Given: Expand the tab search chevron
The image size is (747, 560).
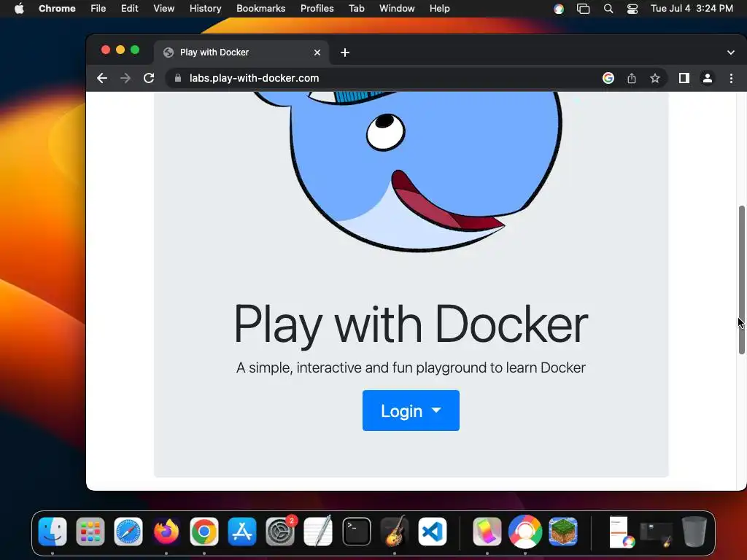Looking at the screenshot, I should pos(731,52).
